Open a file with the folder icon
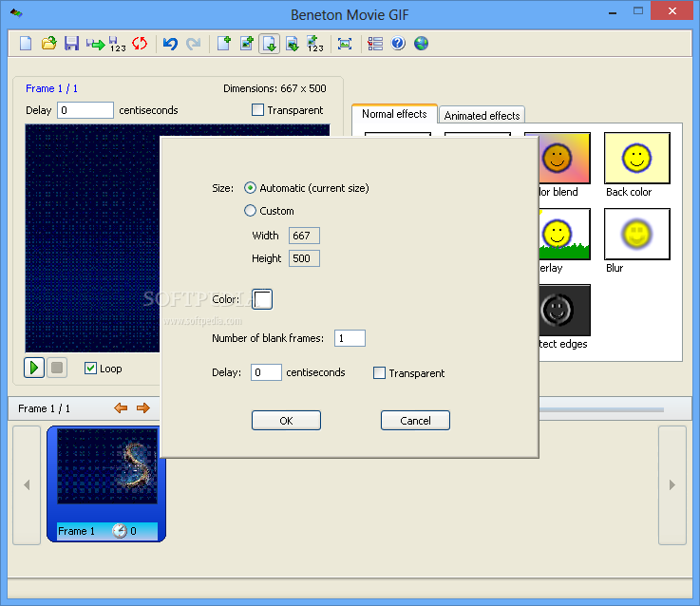The width and height of the screenshot is (700, 606). [49, 44]
